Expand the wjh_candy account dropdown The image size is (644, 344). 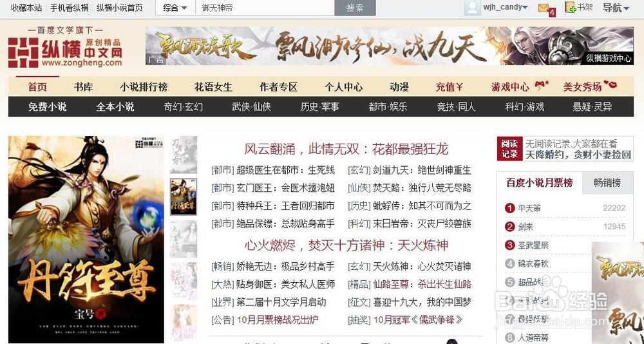point(505,7)
